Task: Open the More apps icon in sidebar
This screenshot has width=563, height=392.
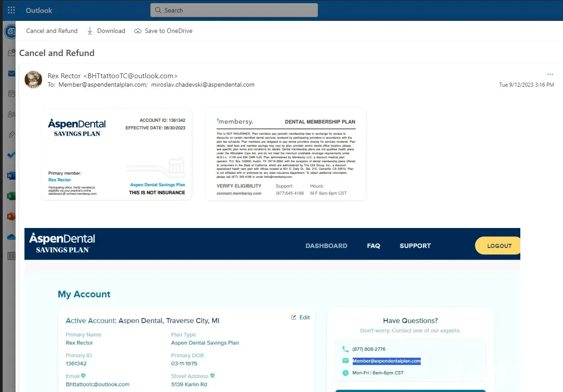Action: coord(12,256)
